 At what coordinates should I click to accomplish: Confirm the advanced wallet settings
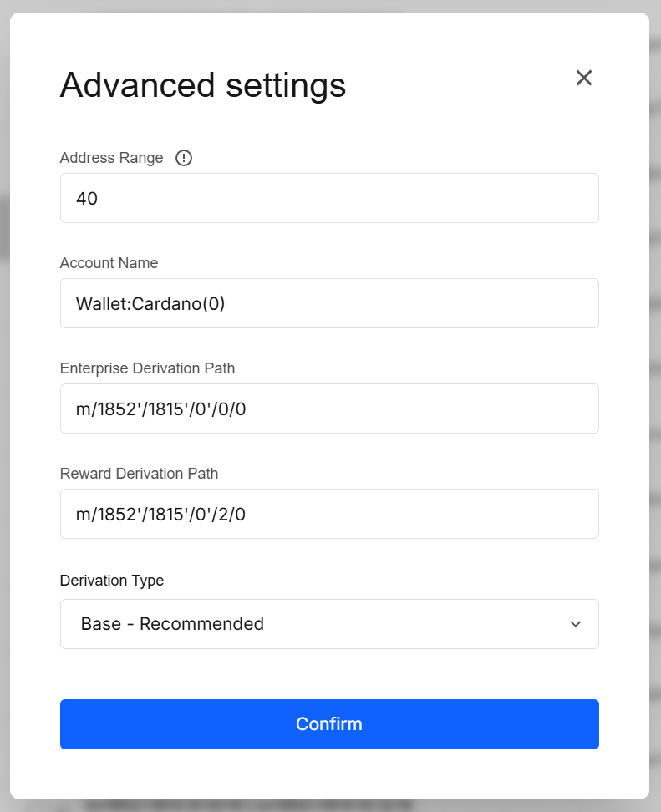pyautogui.click(x=329, y=723)
